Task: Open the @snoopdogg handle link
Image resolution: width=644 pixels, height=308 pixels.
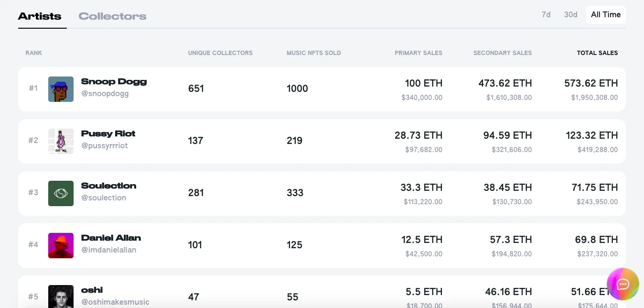Action: [105, 94]
